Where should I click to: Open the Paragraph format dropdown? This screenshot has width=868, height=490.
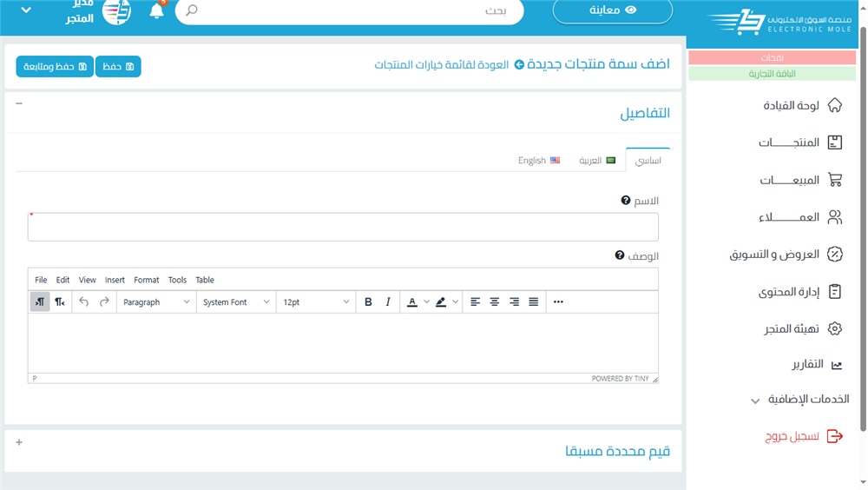click(x=156, y=302)
